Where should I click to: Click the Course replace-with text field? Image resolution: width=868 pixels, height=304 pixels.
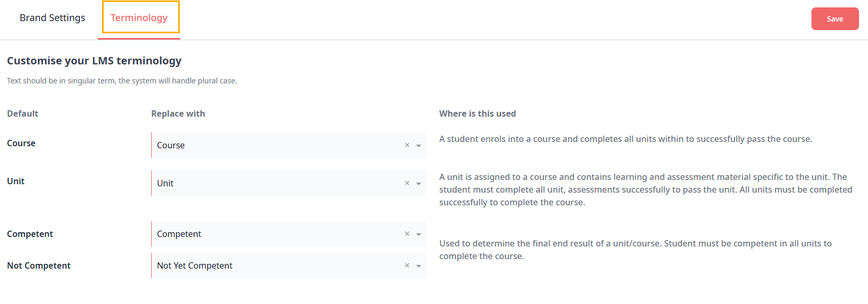tap(275, 145)
